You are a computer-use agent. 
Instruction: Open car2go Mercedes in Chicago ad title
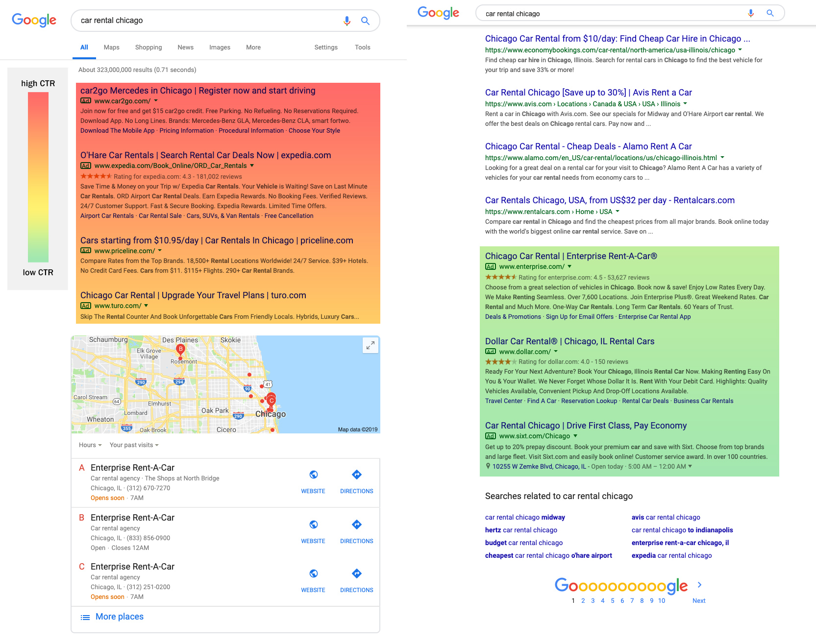click(198, 91)
